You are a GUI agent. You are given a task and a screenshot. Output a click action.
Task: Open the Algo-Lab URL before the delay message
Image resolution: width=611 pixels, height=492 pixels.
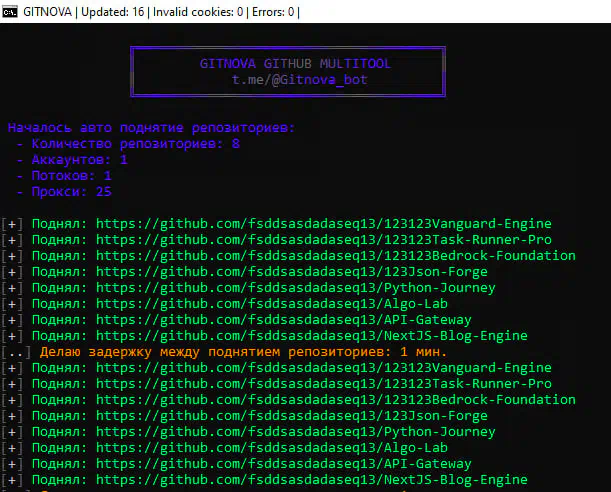272,304
